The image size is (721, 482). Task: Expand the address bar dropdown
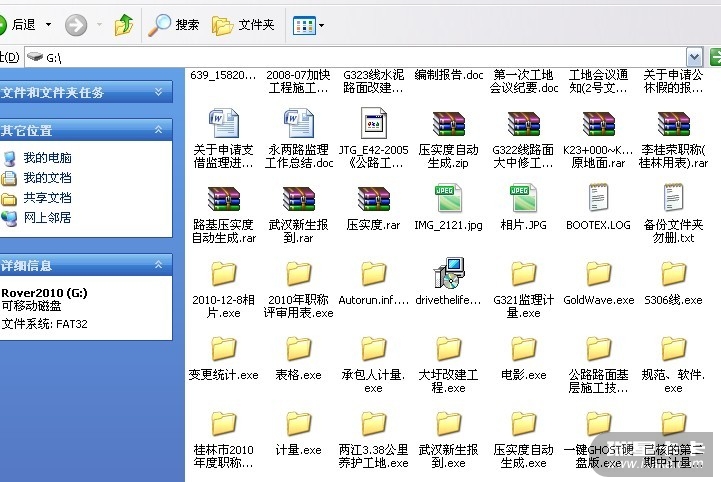[695, 57]
